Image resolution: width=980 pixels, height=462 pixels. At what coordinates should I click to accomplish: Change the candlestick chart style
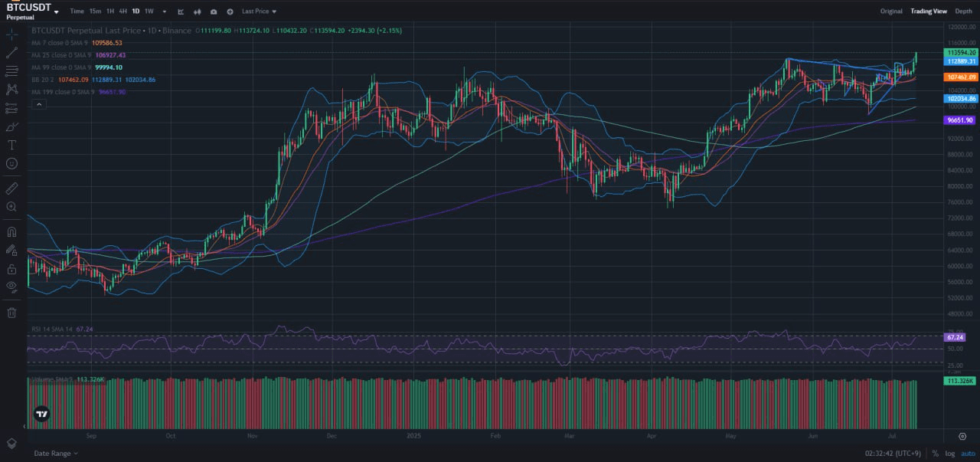coord(198,11)
